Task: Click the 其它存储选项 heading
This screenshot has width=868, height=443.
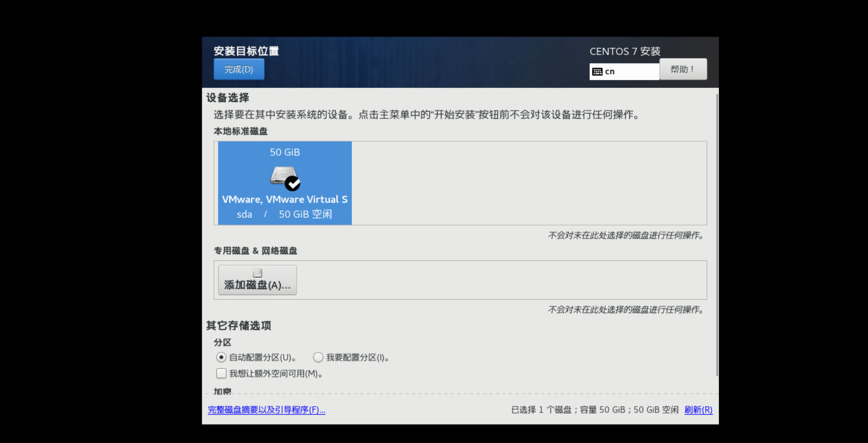Action: pos(238,326)
